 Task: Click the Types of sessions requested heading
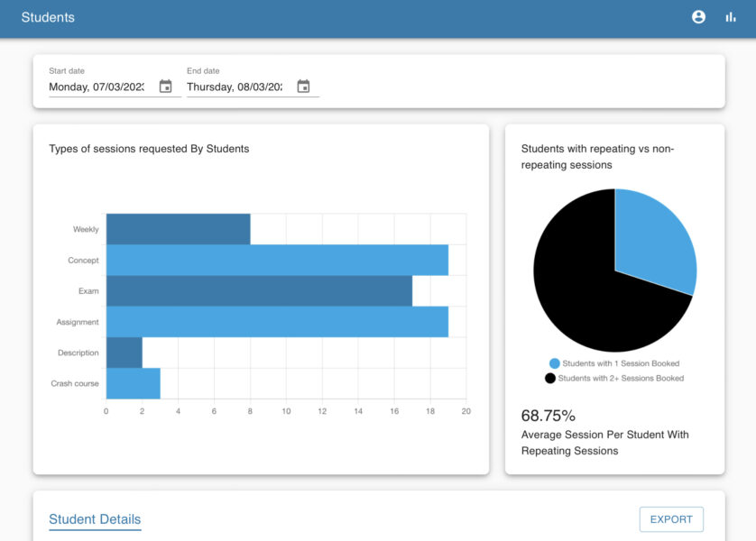pyautogui.click(x=149, y=149)
